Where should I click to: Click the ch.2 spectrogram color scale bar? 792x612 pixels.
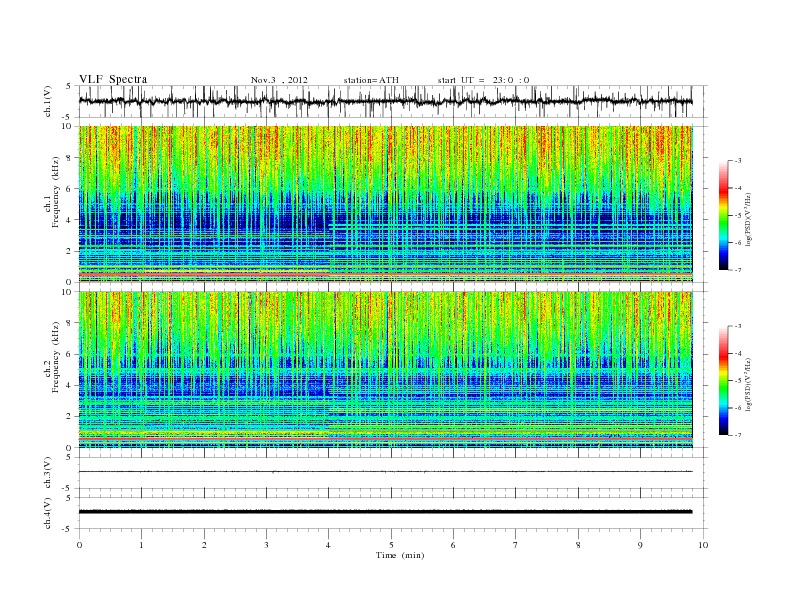click(723, 380)
